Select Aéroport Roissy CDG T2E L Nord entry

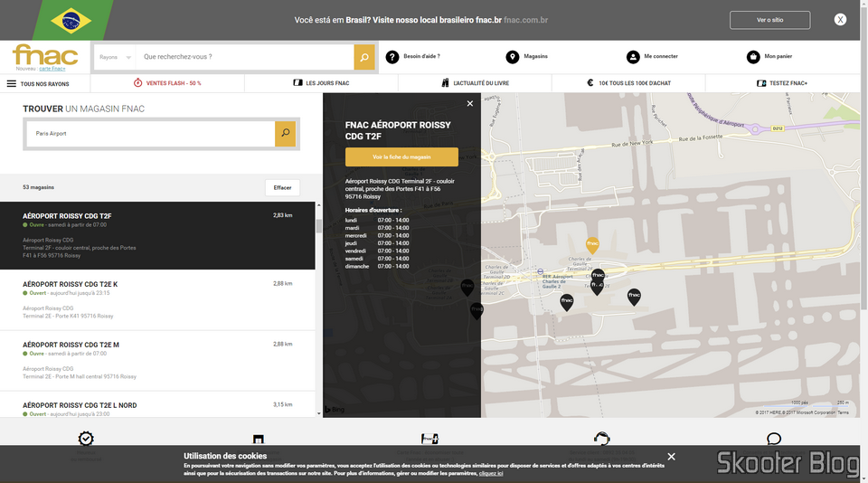(157, 405)
